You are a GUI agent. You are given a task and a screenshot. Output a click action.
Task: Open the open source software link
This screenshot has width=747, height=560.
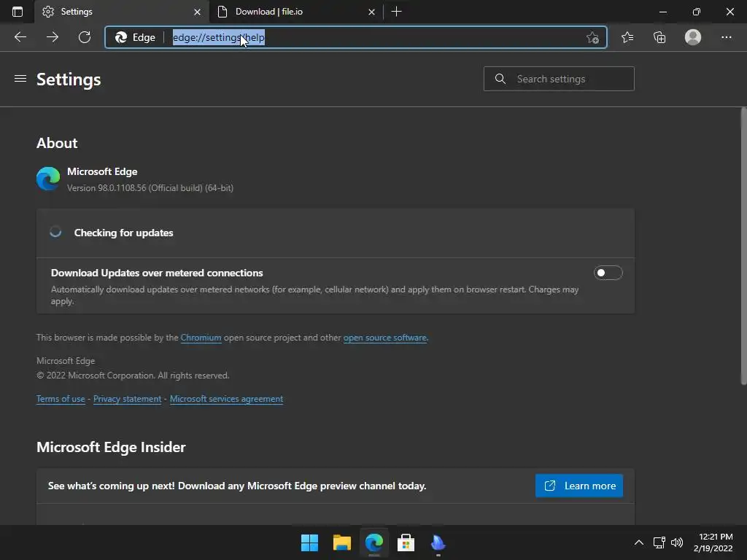pyautogui.click(x=385, y=338)
